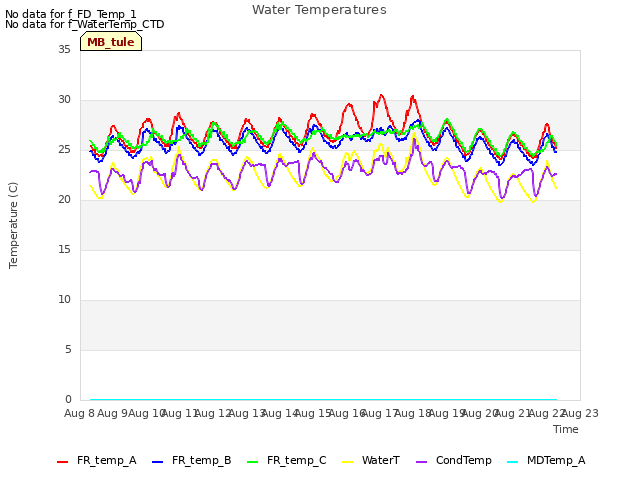Viewport: 640px width, 480px height.
Task: Click the 25 y-axis tick label
Action: point(64,150)
